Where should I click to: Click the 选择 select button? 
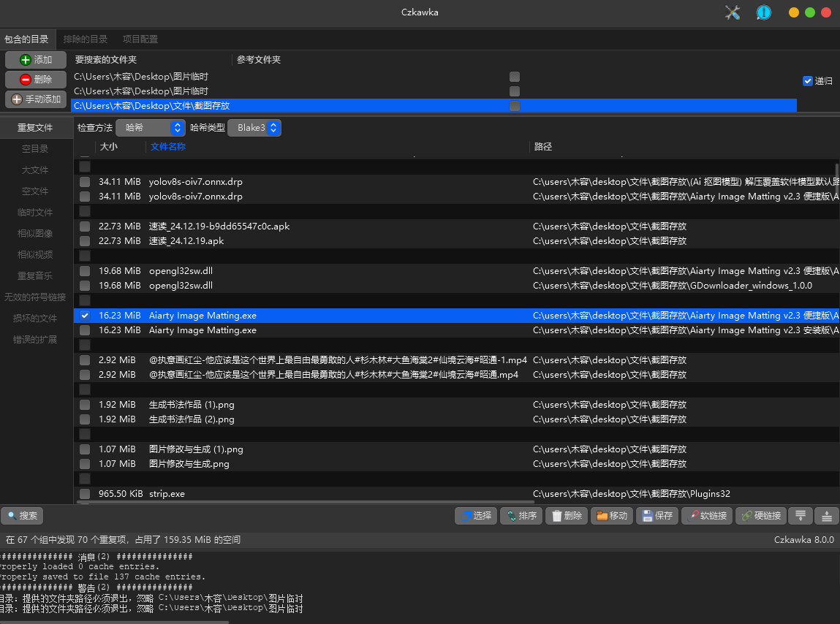(x=476, y=516)
